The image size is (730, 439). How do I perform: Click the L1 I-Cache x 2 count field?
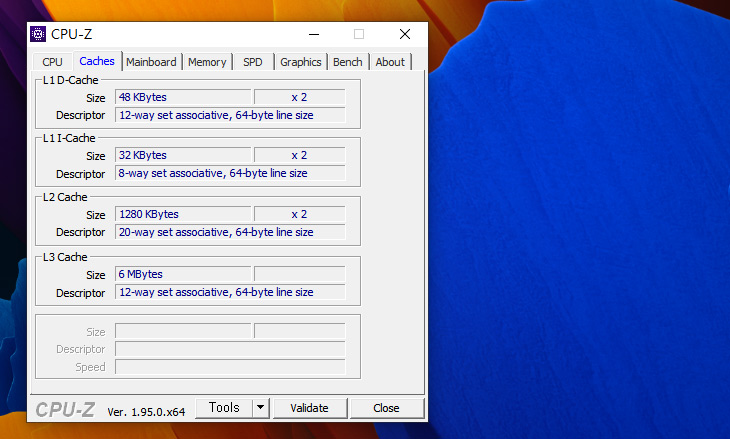tap(299, 155)
